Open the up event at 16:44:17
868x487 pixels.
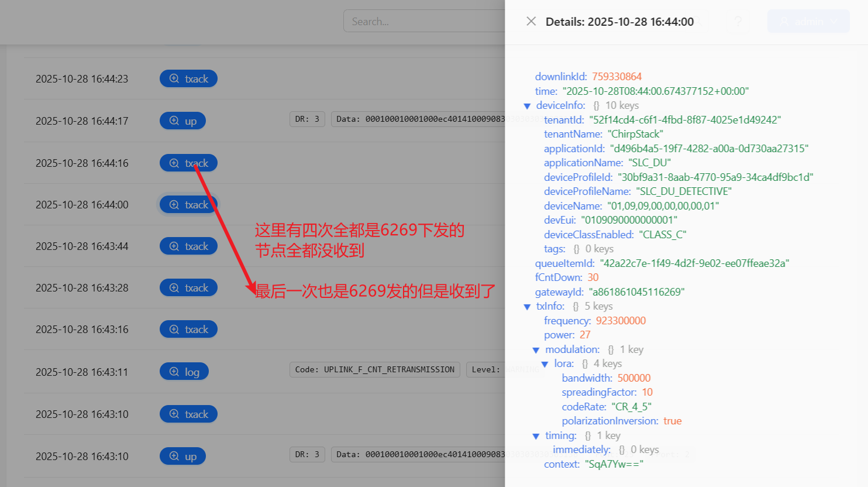(x=182, y=121)
